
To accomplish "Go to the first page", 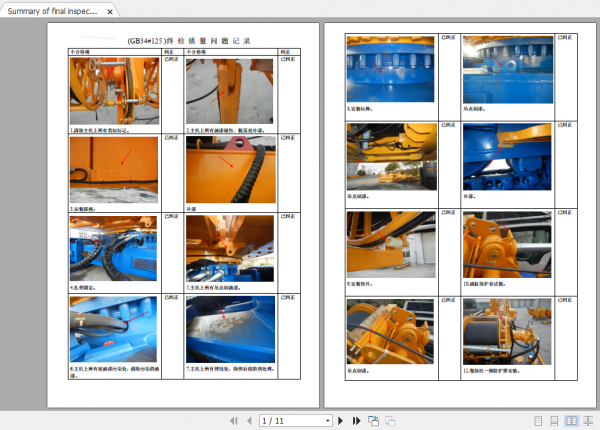I will click(x=233, y=421).
